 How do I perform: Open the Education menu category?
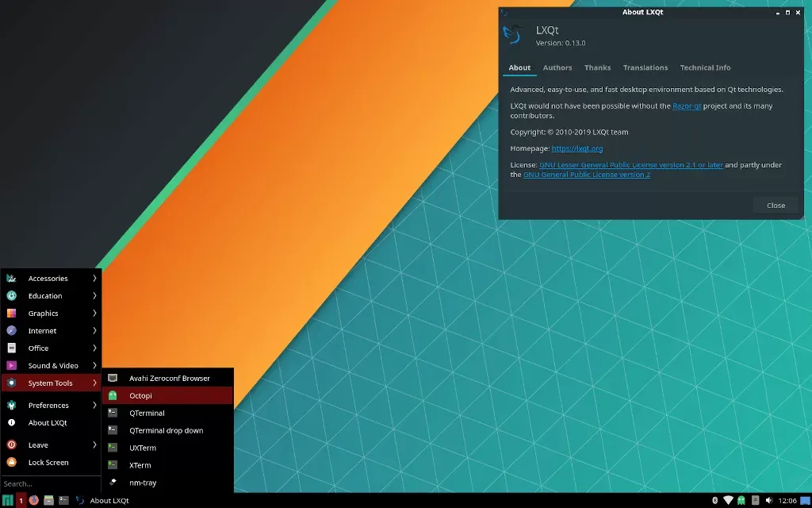52,295
